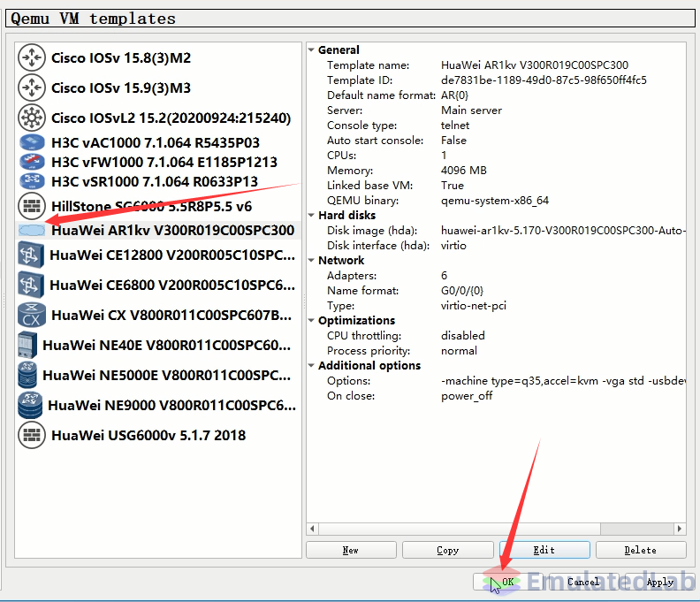Click the H3C vFW1000 firewall icon

32,162
